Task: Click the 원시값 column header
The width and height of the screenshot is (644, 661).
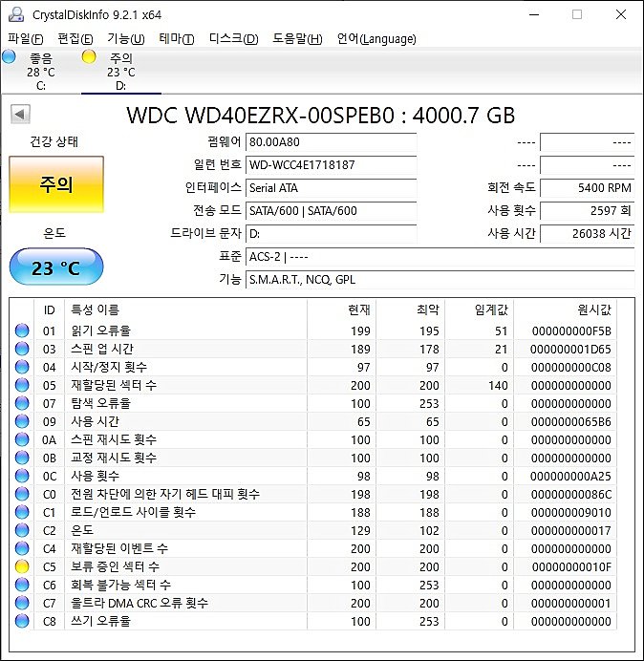Action: [x=565, y=310]
